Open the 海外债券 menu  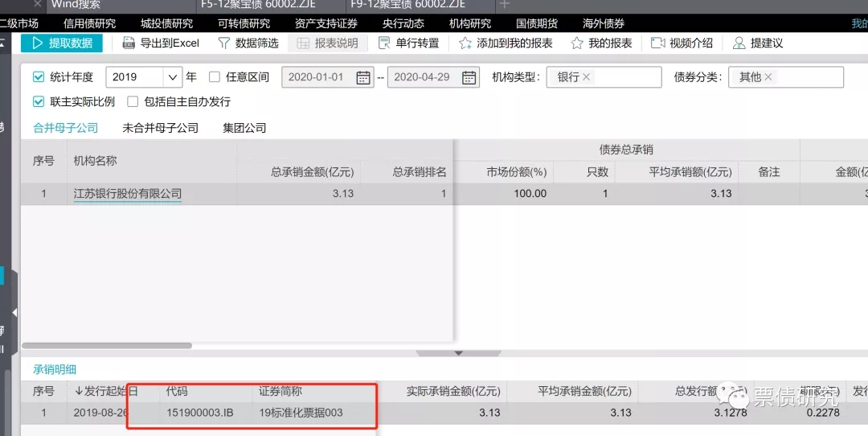point(604,23)
